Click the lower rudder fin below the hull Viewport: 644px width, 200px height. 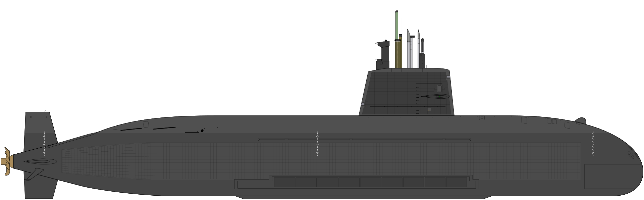pos(40,189)
